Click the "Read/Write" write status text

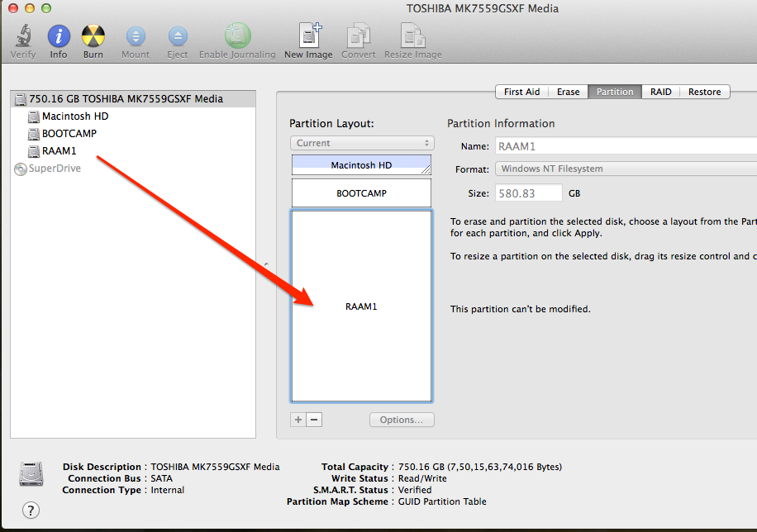[422, 478]
